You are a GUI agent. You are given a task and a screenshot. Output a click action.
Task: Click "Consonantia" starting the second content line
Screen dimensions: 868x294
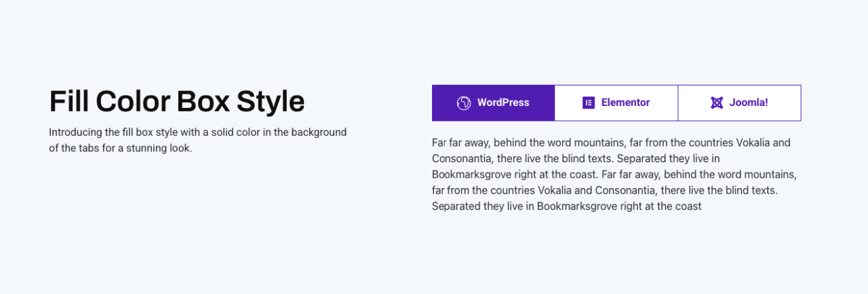pos(460,159)
